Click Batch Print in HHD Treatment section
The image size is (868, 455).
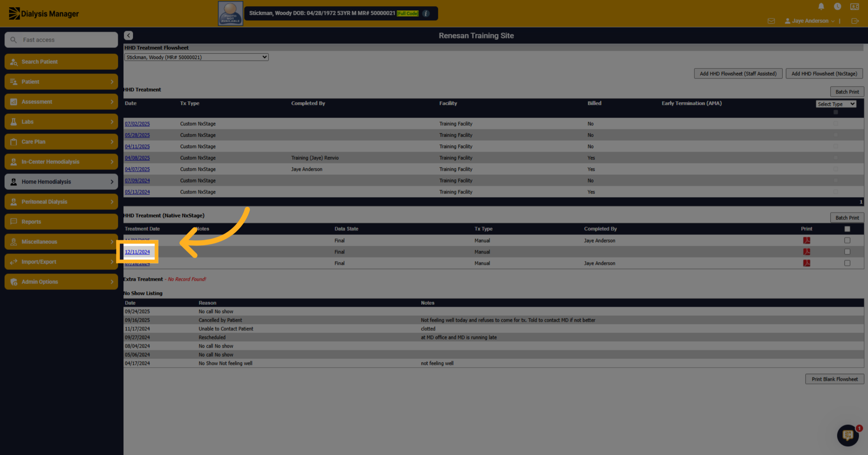847,92
